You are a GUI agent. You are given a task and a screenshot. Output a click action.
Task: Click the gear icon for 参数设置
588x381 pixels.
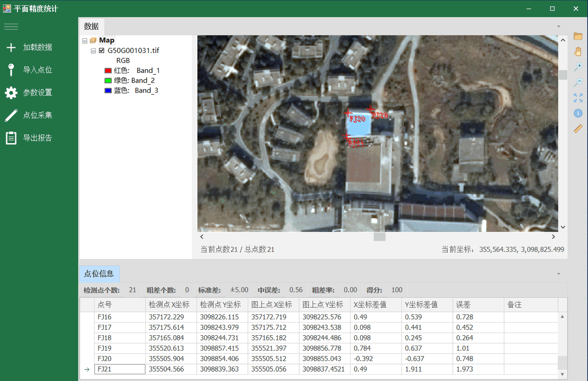coord(11,92)
